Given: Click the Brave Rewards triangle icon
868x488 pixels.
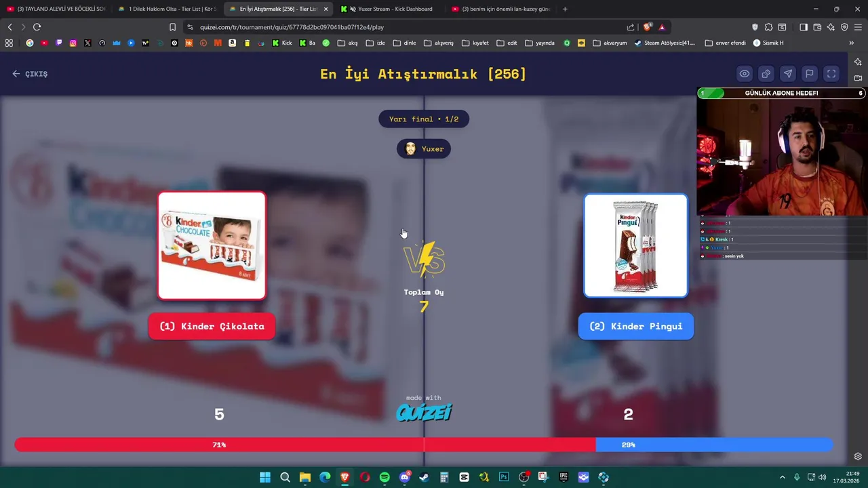Looking at the screenshot, I should click(x=662, y=27).
